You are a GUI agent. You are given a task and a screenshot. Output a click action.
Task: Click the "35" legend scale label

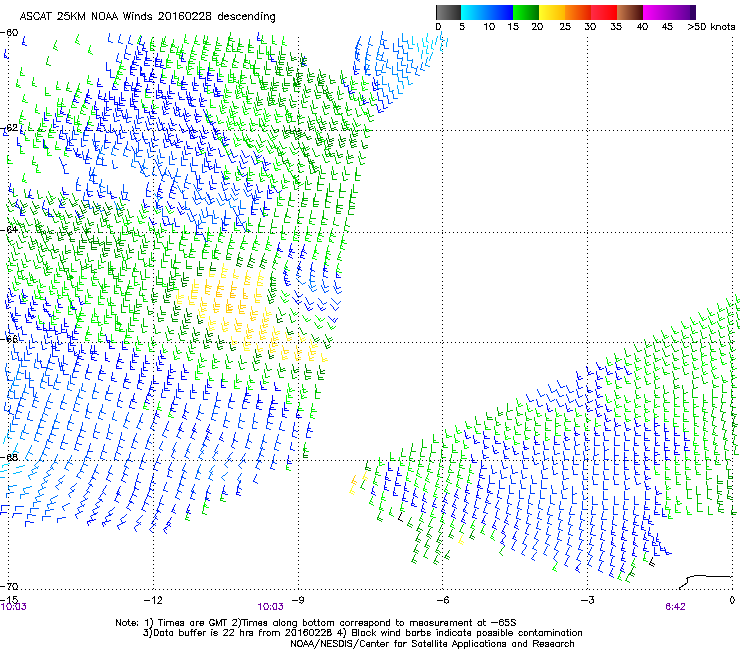point(616,27)
